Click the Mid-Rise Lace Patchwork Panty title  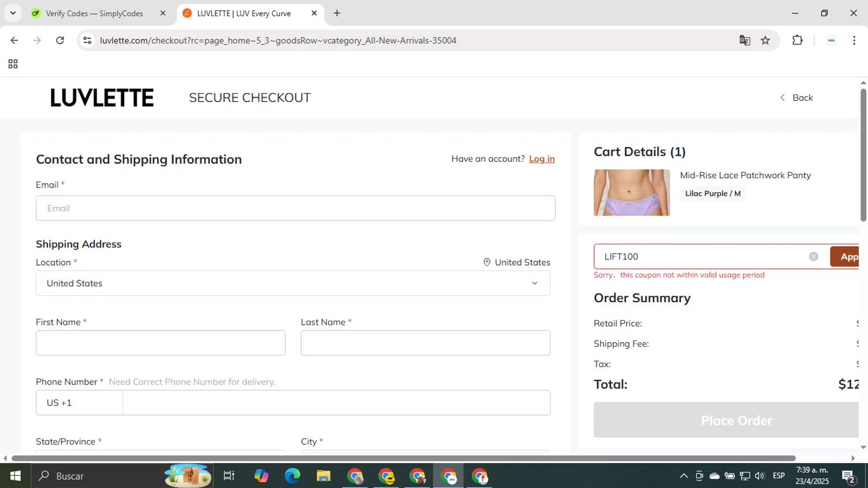(745, 175)
